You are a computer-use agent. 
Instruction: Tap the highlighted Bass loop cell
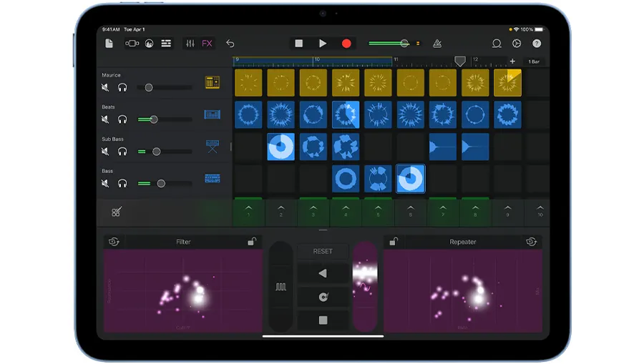(411, 179)
